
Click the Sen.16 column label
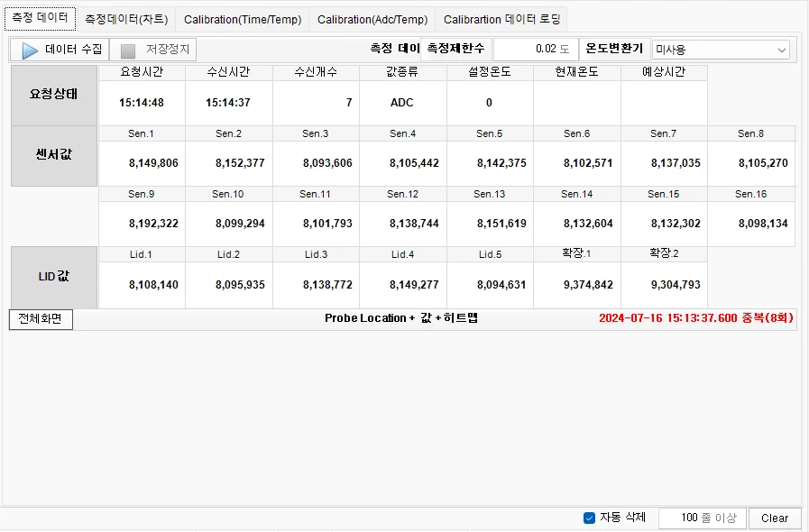click(x=750, y=194)
